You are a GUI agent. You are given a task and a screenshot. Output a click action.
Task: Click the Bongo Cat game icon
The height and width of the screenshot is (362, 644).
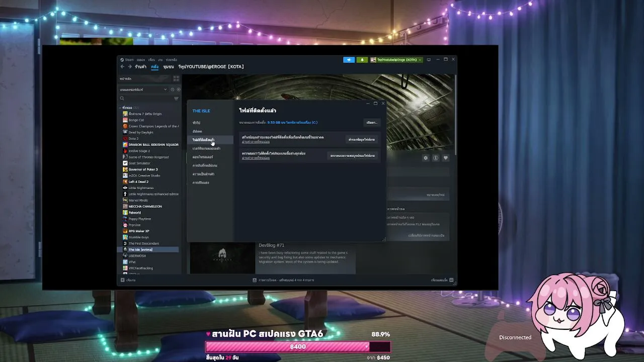[125, 120]
